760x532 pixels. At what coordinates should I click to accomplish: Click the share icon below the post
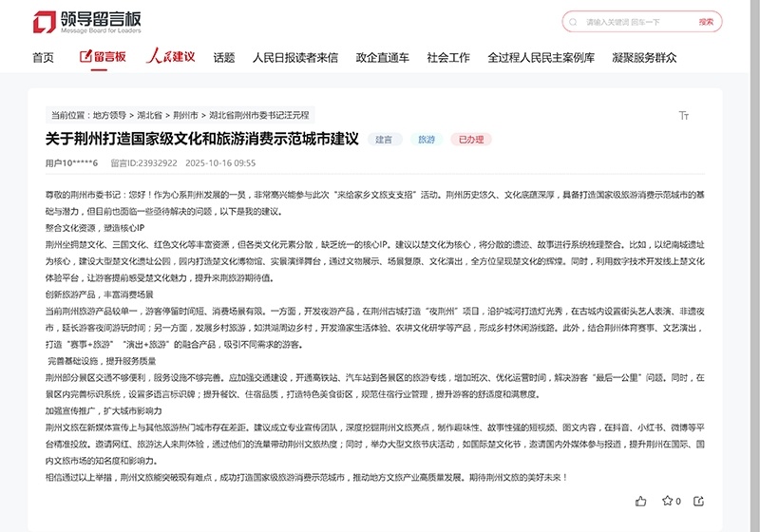pos(702,501)
